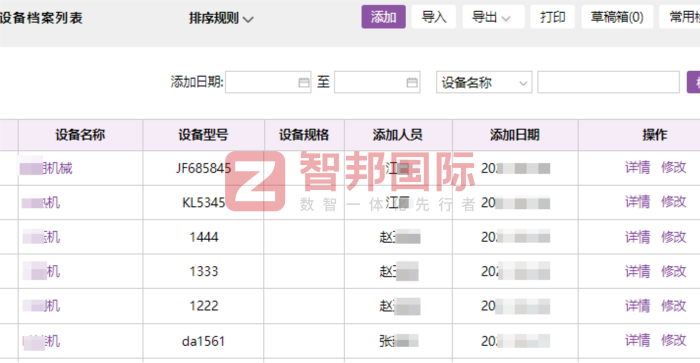Select model cell 1444
700x363 pixels.
tap(204, 237)
